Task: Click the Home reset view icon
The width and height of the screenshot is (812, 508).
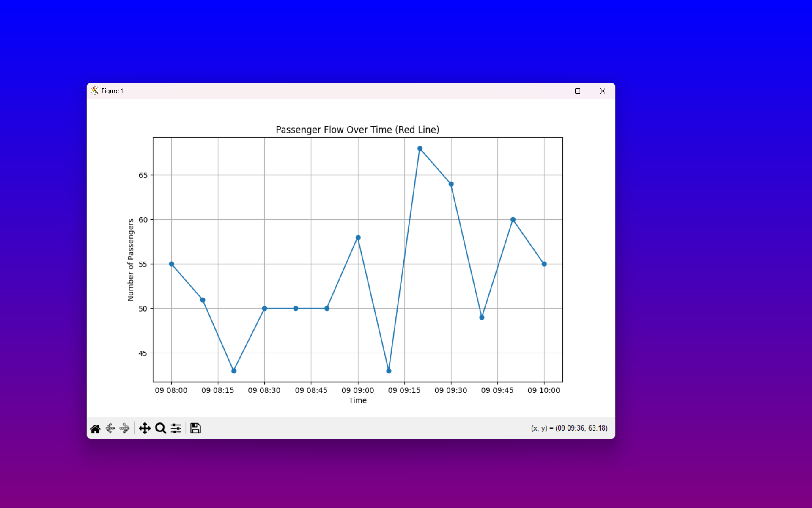Action: tap(95, 428)
